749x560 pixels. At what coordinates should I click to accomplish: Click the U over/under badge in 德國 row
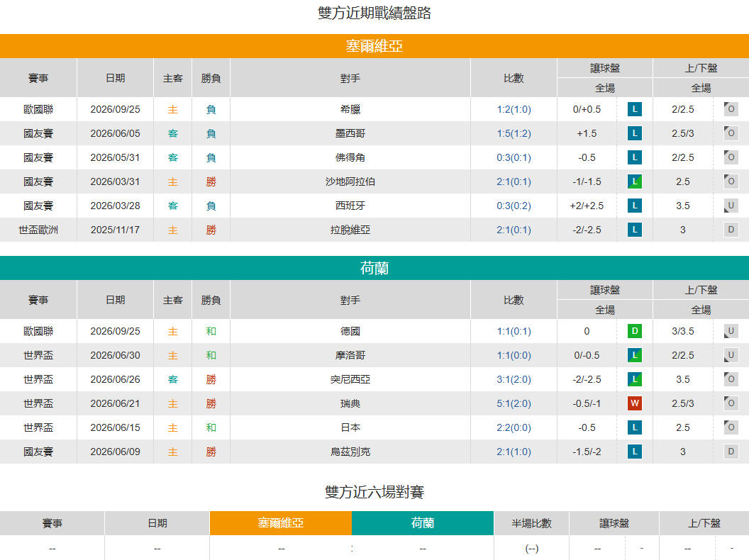(x=731, y=331)
